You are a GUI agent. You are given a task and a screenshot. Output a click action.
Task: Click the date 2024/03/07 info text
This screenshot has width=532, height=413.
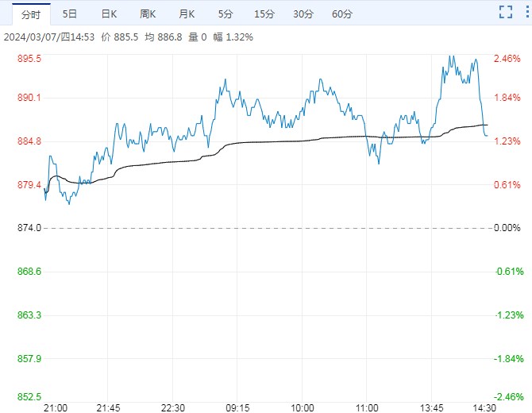(x=29, y=37)
